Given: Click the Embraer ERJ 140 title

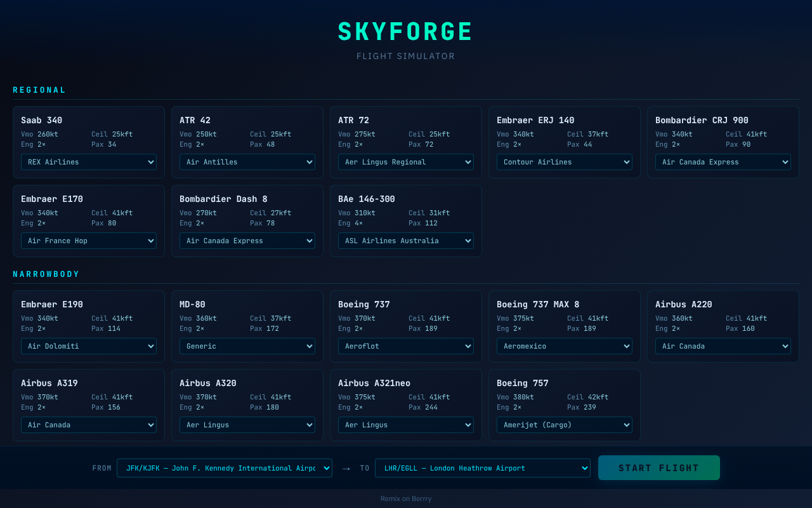Looking at the screenshot, I should [535, 120].
